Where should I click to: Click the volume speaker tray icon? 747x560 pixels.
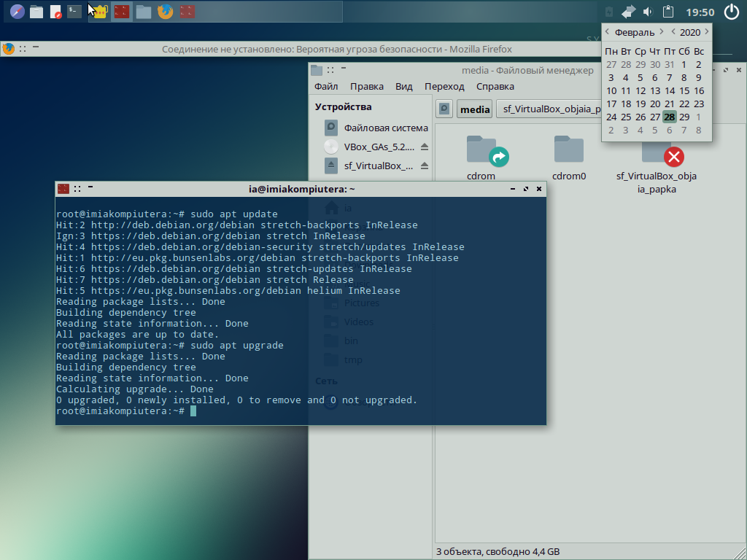click(648, 12)
